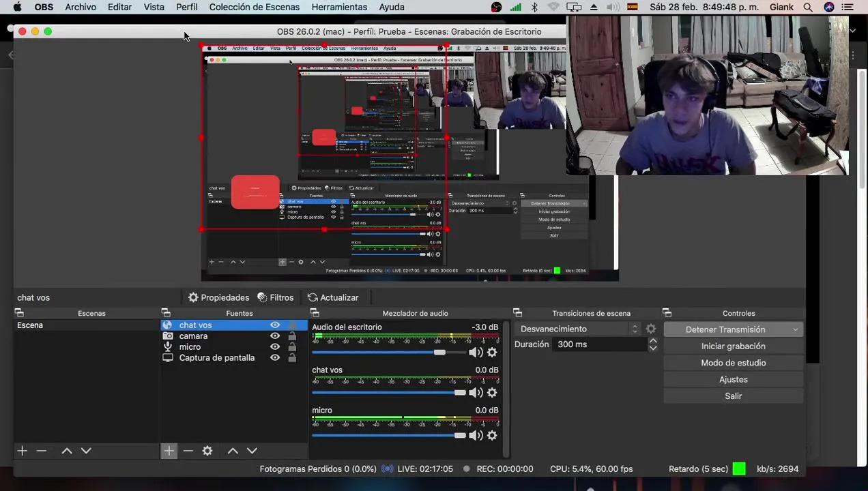
Task: Select the Escena scene row
Action: [86, 325]
